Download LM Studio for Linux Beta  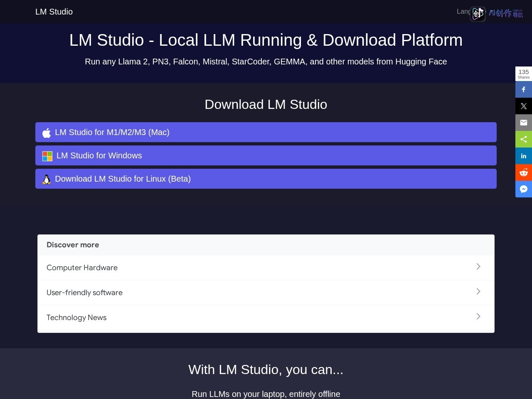[266, 179]
